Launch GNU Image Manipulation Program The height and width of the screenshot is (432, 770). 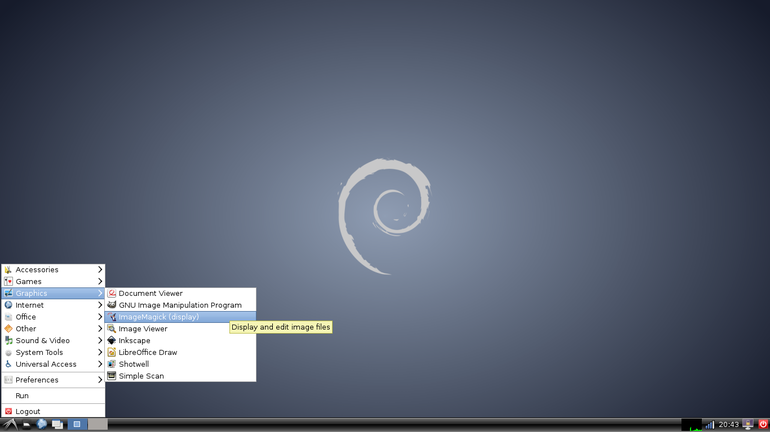(180, 305)
